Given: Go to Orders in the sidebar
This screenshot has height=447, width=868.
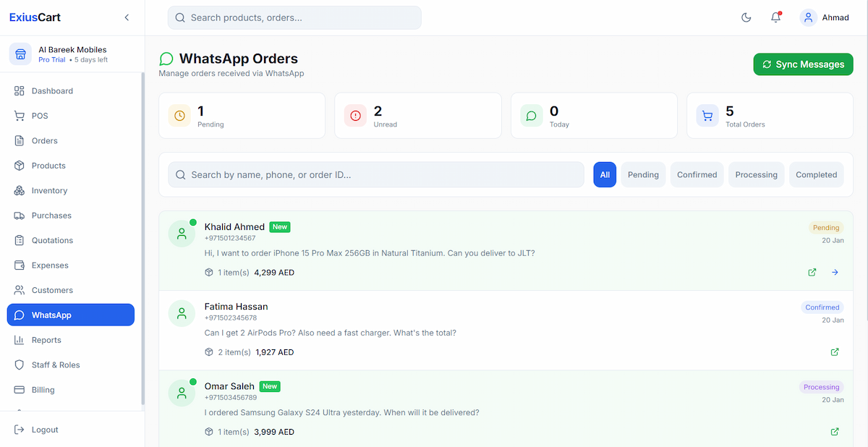Looking at the screenshot, I should tap(71, 141).
